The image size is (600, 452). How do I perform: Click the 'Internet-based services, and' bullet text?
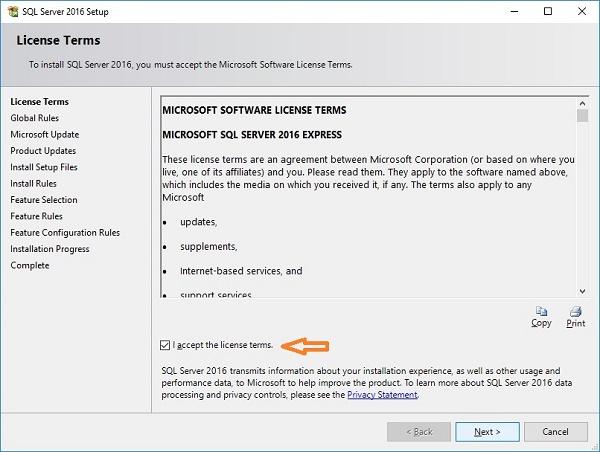(241, 271)
